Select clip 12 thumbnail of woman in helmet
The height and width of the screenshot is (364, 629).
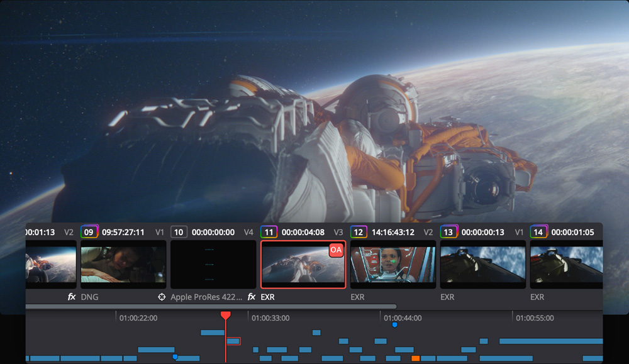tap(393, 264)
